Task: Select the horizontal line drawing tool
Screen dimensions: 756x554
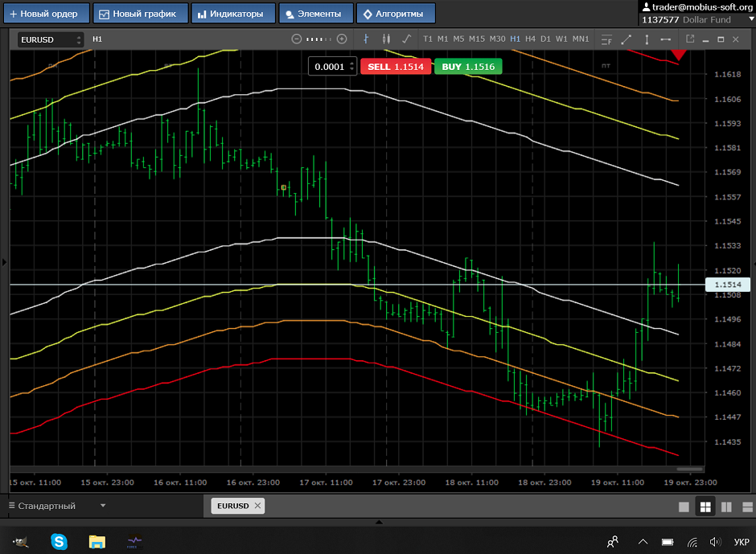Action: [665, 39]
